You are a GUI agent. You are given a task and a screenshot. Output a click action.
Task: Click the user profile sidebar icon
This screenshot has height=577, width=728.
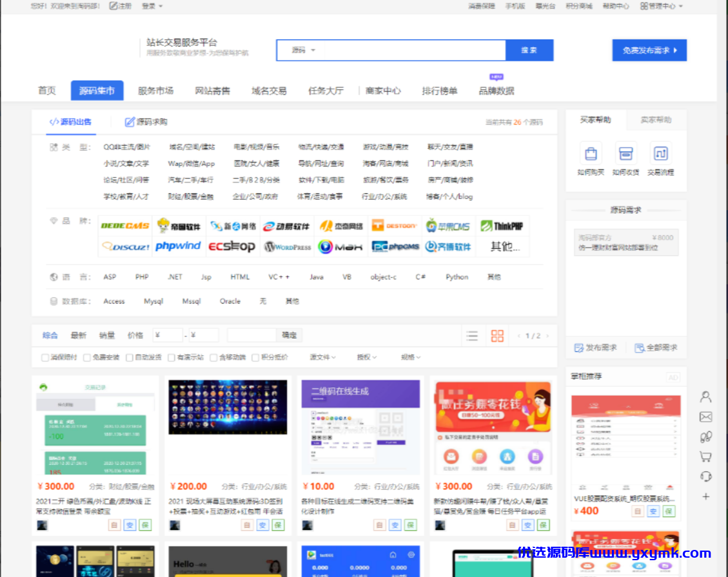point(705,397)
